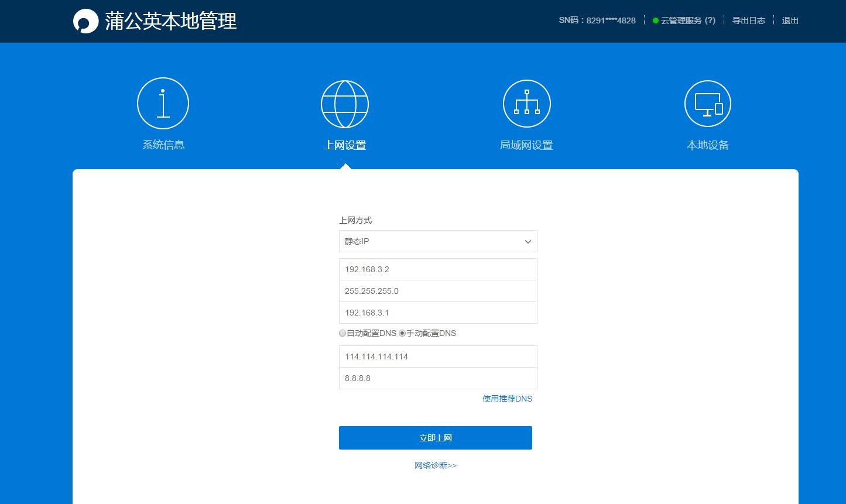This screenshot has width=846, height=504.
Task: Click the 导出日志 menu item
Action: [x=748, y=20]
